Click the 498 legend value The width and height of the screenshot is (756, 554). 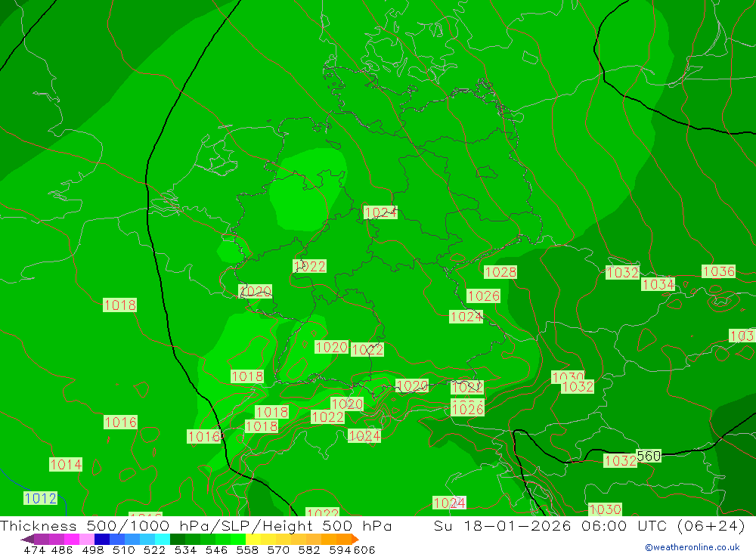coord(92,549)
